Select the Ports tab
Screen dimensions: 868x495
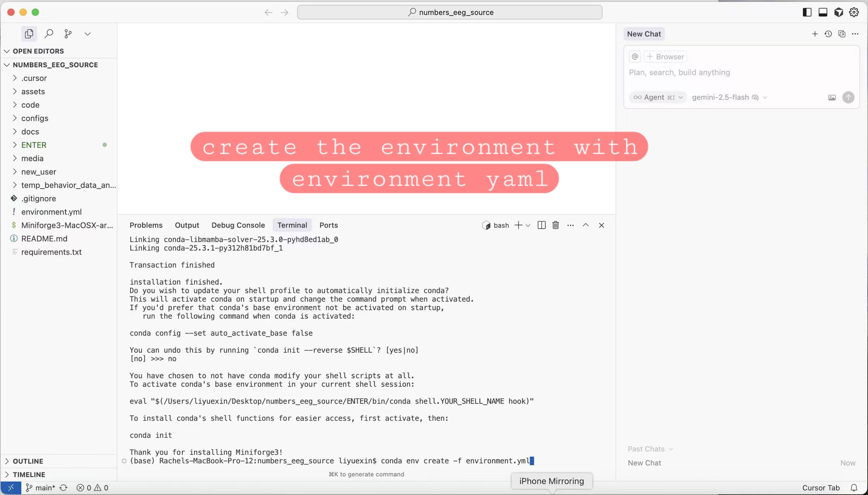click(x=328, y=225)
